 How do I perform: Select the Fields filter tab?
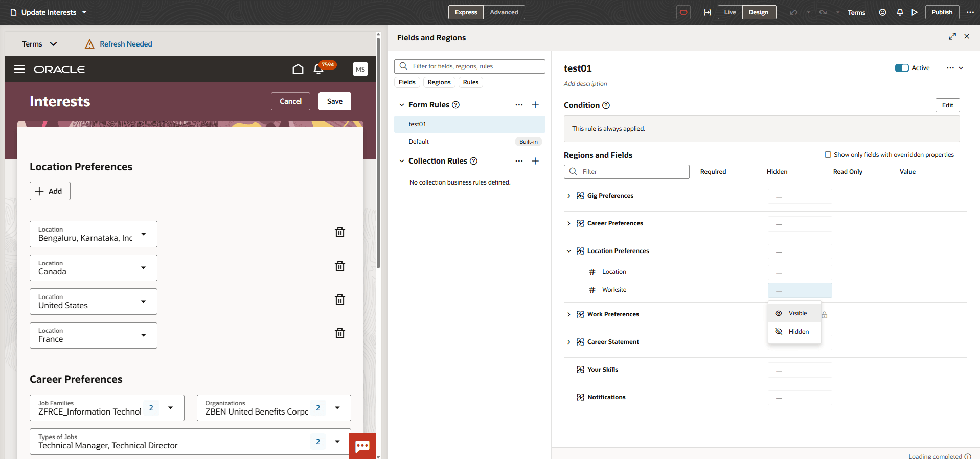click(407, 82)
